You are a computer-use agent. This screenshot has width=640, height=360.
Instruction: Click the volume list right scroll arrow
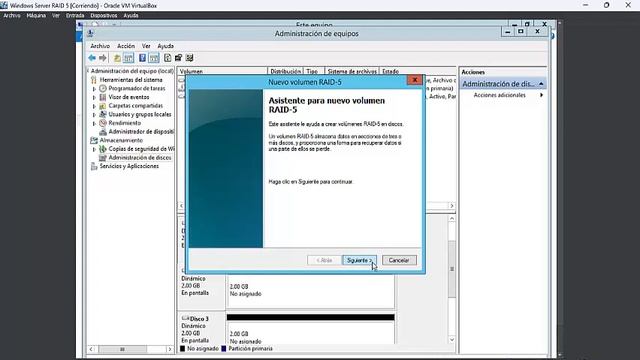[452, 206]
